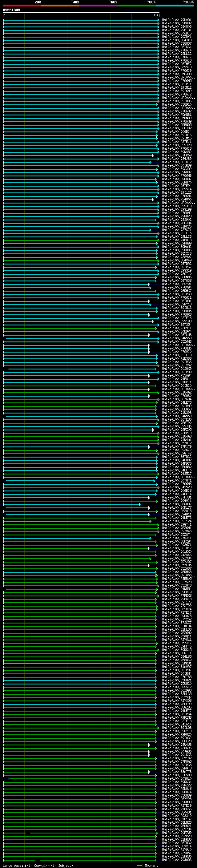Select label UniRef100_Q06H37

click(177, 504)
